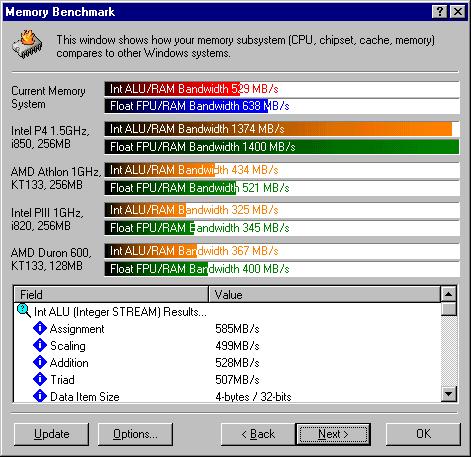
Task: Click the info icon next to Triad
Action: (40, 379)
